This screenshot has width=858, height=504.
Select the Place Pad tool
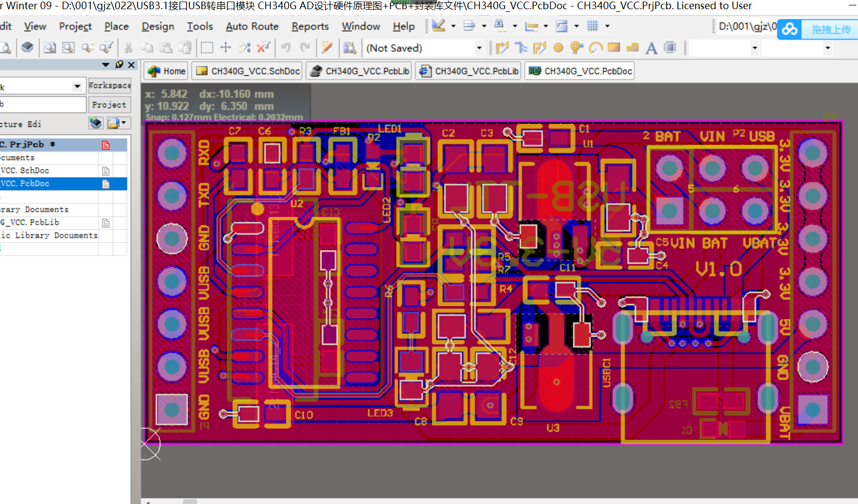tap(558, 48)
